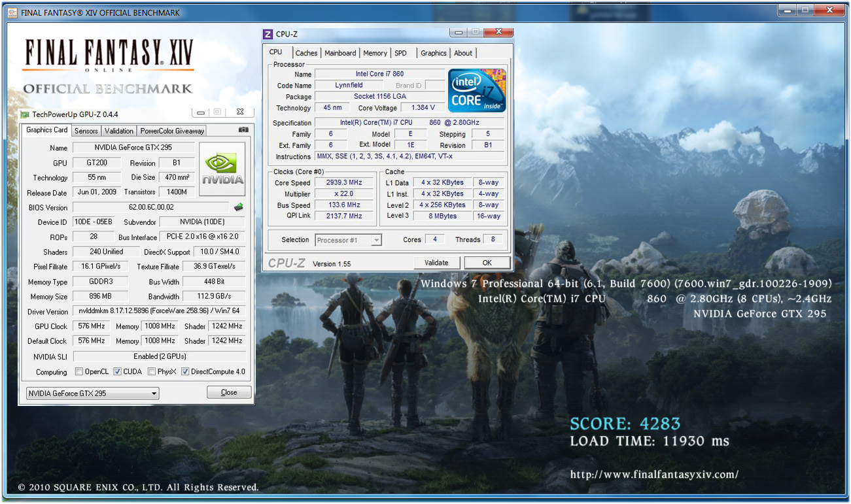Screen dimensions: 851x504
Task: Click the GPU-Z screenshot camera icon
Action: 243,130
